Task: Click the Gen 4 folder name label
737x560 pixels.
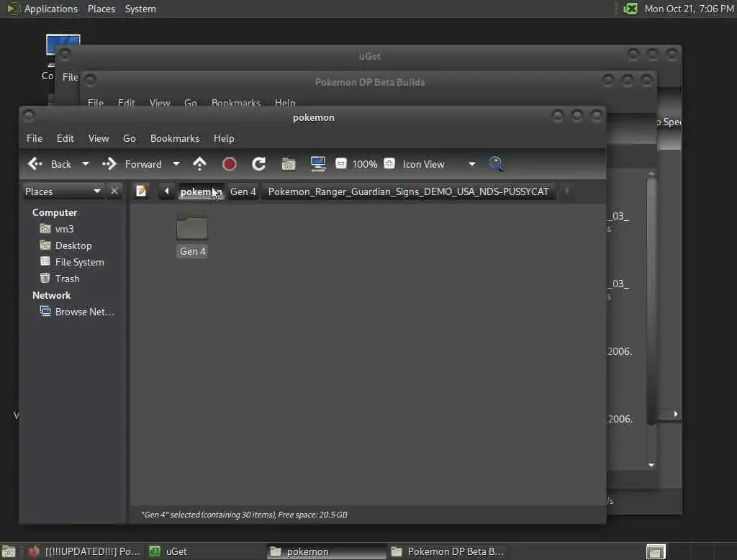Action: tap(193, 251)
